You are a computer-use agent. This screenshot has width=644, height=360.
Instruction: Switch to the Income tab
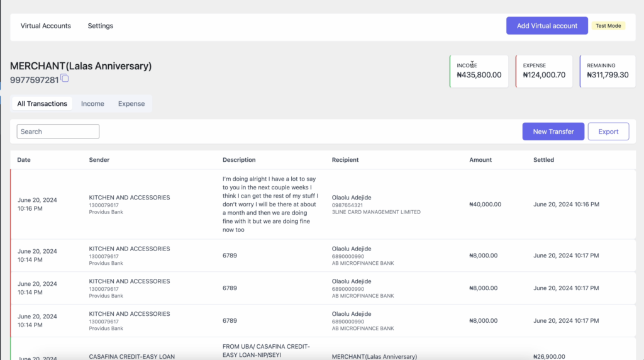[92, 104]
